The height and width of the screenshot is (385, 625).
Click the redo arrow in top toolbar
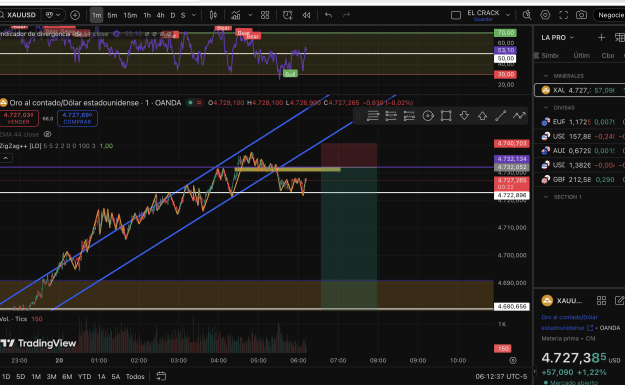[x=346, y=15]
